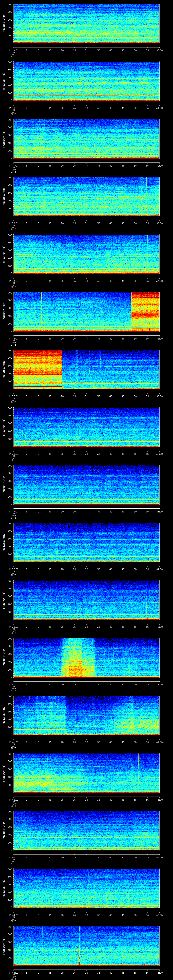Pick the spectrogram panel starting at 11:32:00
This screenshot has height=980, width=173.
coord(86,197)
